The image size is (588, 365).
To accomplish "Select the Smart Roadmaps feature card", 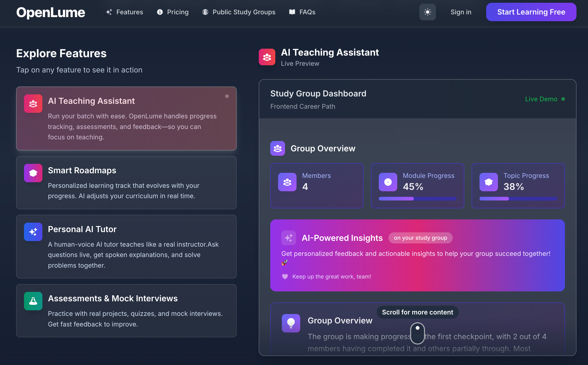I will [126, 183].
